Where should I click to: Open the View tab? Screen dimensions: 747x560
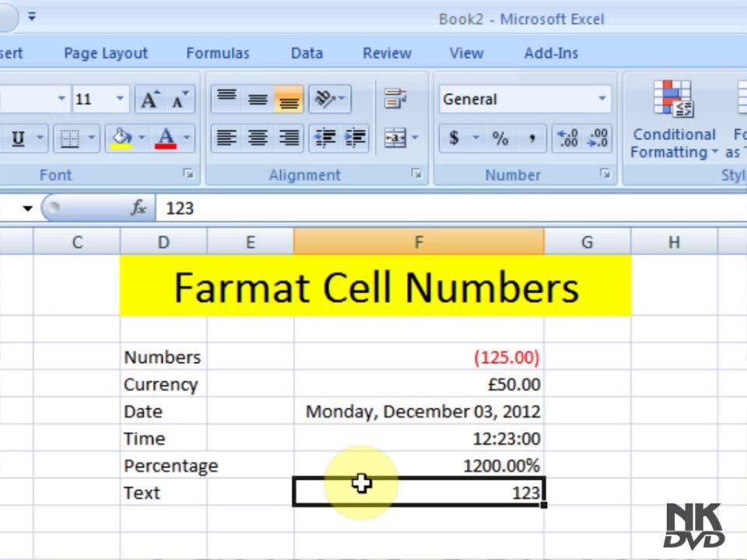[x=466, y=53]
